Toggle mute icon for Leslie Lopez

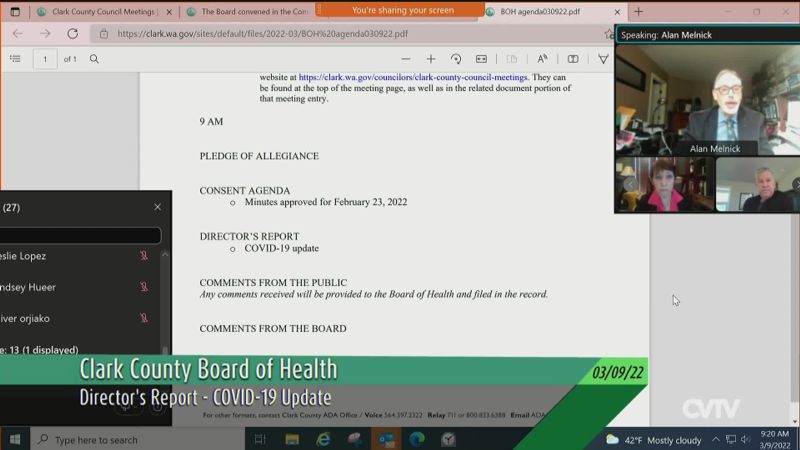coord(144,256)
